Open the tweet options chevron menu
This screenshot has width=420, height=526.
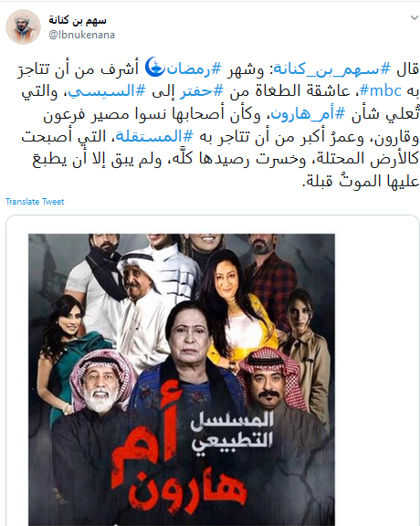click(x=415, y=17)
